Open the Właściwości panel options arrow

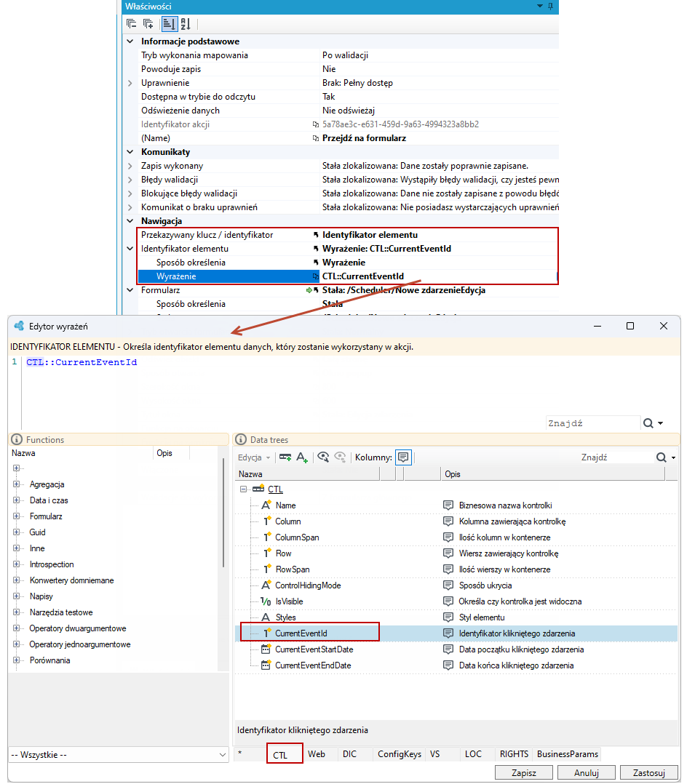coord(540,6)
